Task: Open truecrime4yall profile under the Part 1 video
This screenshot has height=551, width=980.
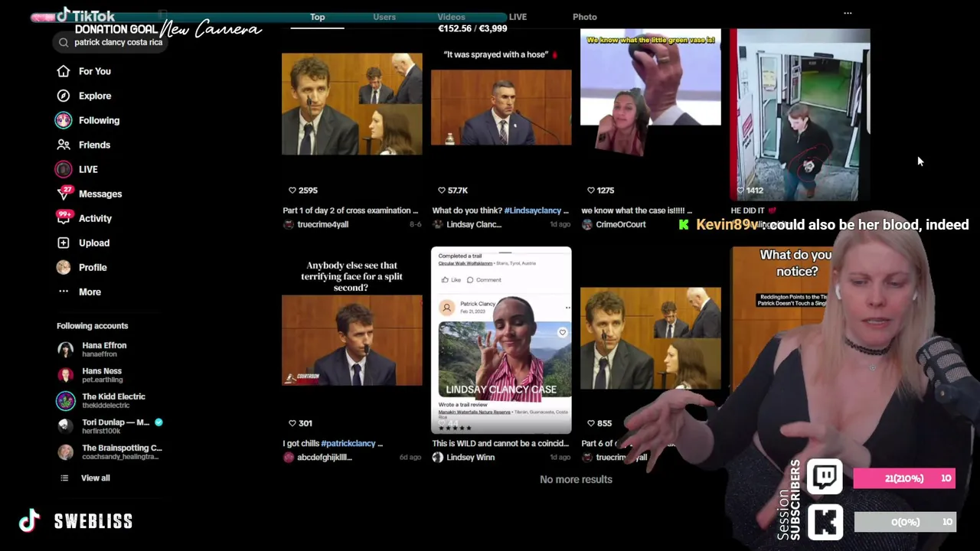Action: 322,224
